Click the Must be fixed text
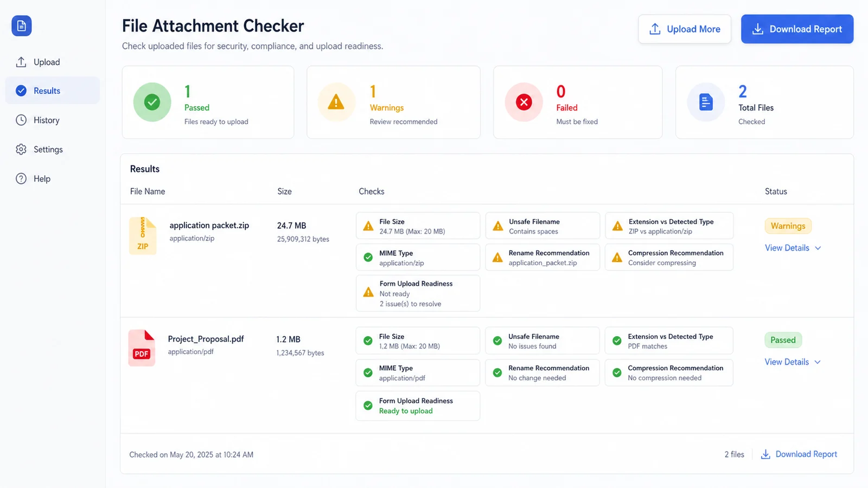Viewport: 868px width, 488px height. 577,122
